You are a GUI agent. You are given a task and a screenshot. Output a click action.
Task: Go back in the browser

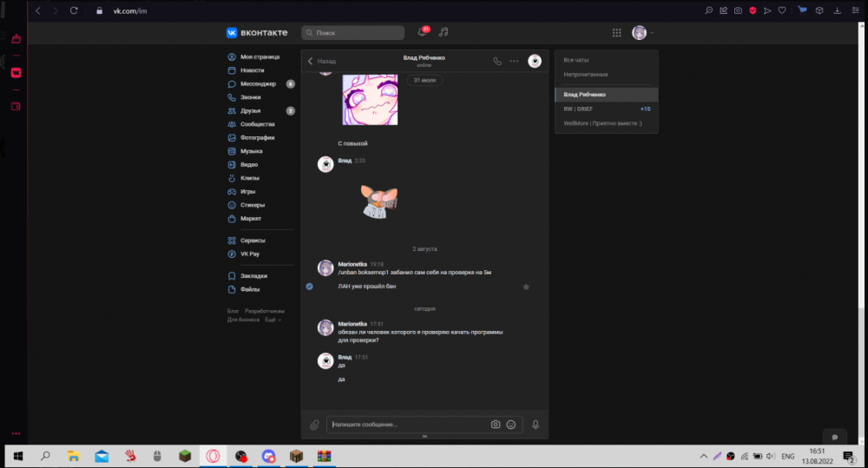37,10
